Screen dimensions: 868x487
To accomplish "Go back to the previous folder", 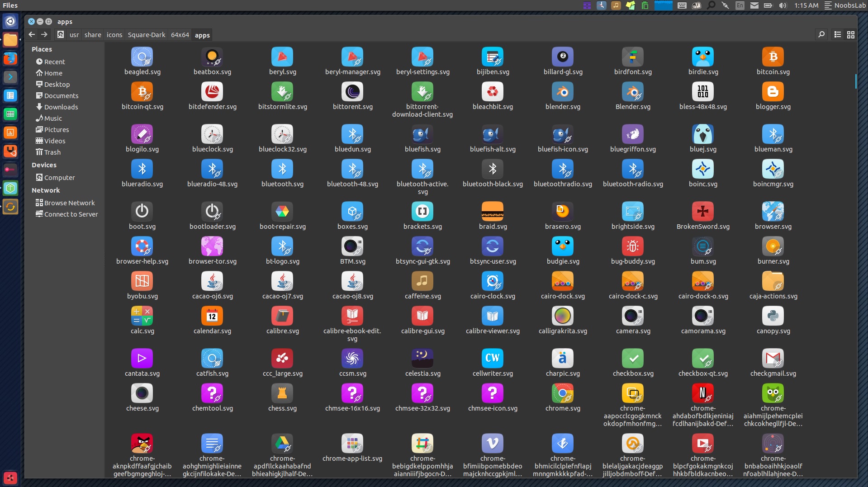I will click(x=32, y=34).
